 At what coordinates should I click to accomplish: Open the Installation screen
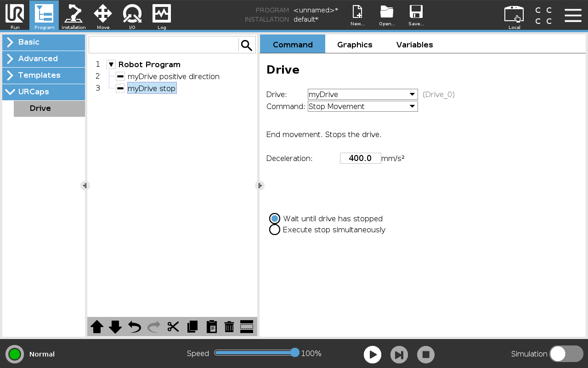pos(73,16)
